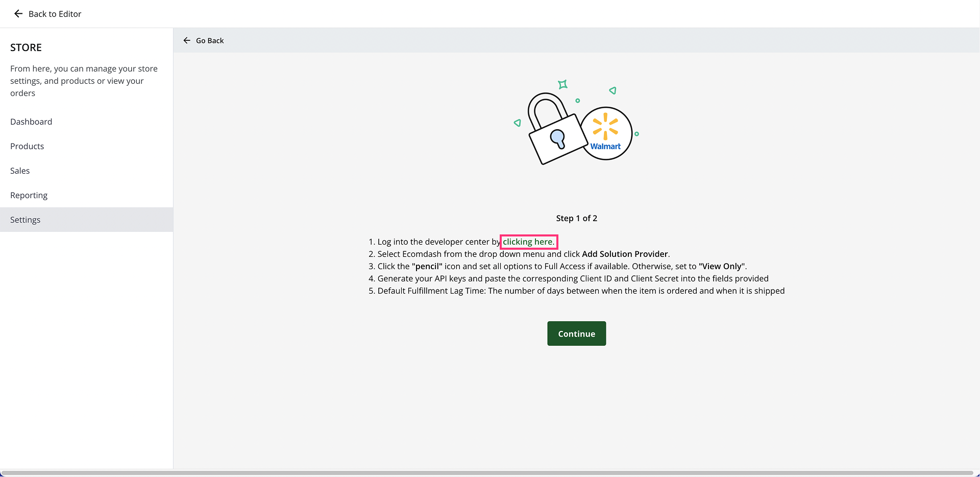Go to the Sales section
980x477 pixels.
(86, 171)
